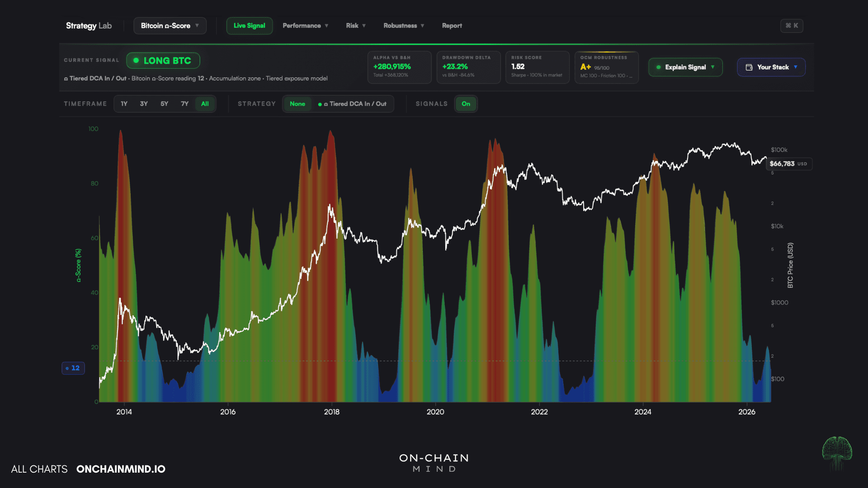Click the green brain logo icon

coord(837,453)
